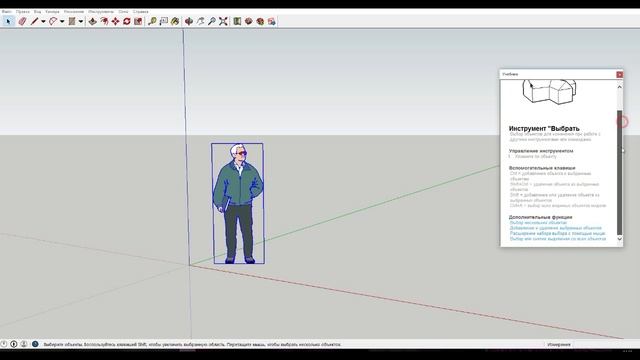640x360 pixels.
Task: Open third link about expanding selection with mouse
Action: (x=558, y=233)
